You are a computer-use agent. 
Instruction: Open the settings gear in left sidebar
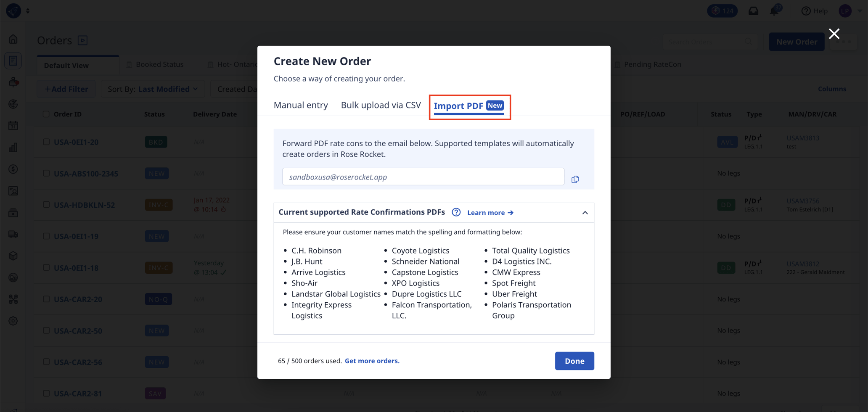pyautogui.click(x=13, y=321)
